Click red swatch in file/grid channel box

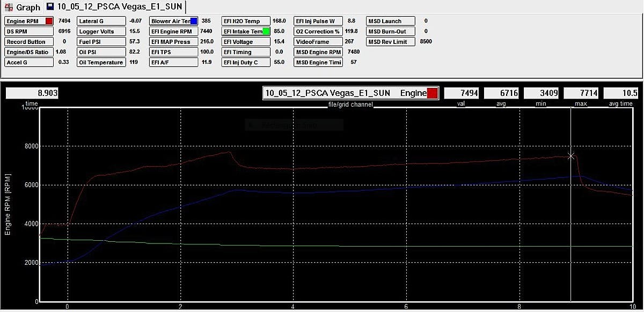pos(433,93)
